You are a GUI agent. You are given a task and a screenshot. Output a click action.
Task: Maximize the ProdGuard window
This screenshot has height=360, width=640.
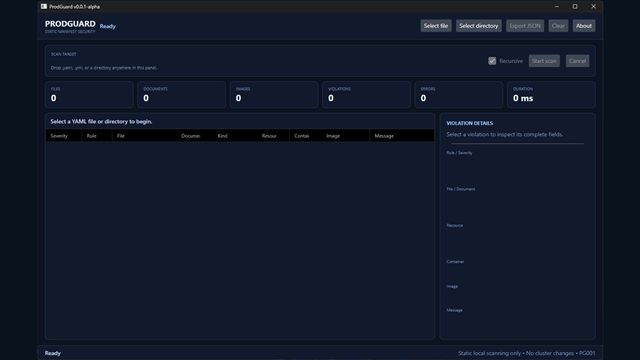coord(575,7)
